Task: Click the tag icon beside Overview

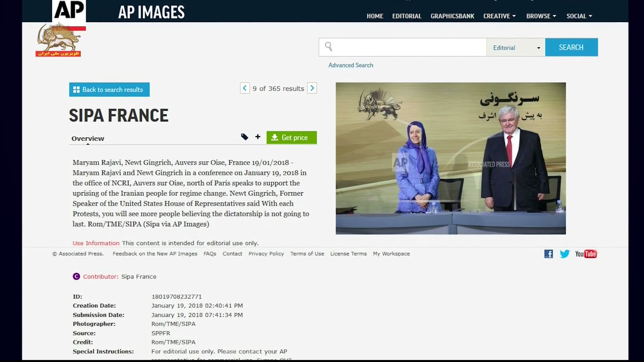Action: (x=245, y=137)
